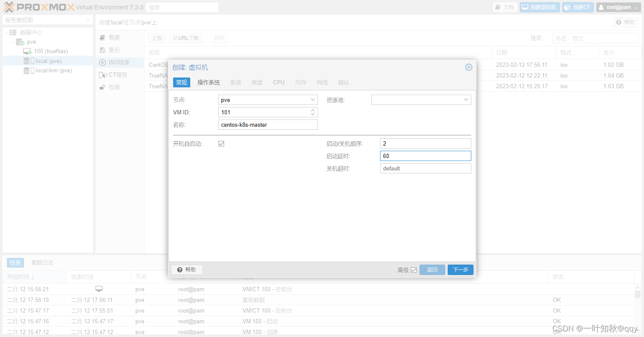Click the top search box
The image size is (644, 337).
click(x=182, y=7)
